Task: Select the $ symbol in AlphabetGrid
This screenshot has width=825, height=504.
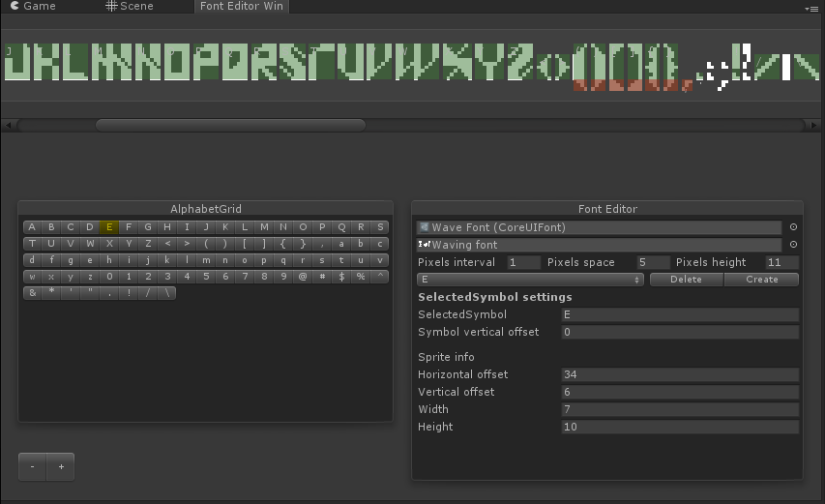Action: click(341, 277)
